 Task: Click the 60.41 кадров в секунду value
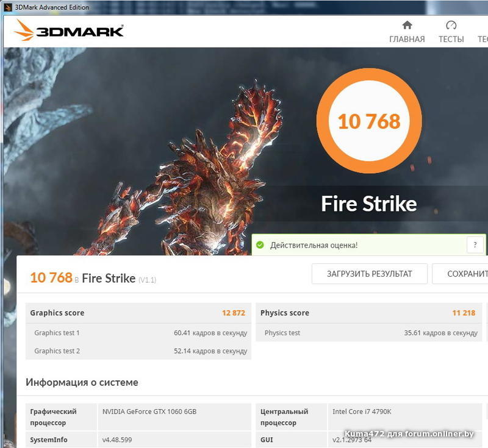(210, 333)
